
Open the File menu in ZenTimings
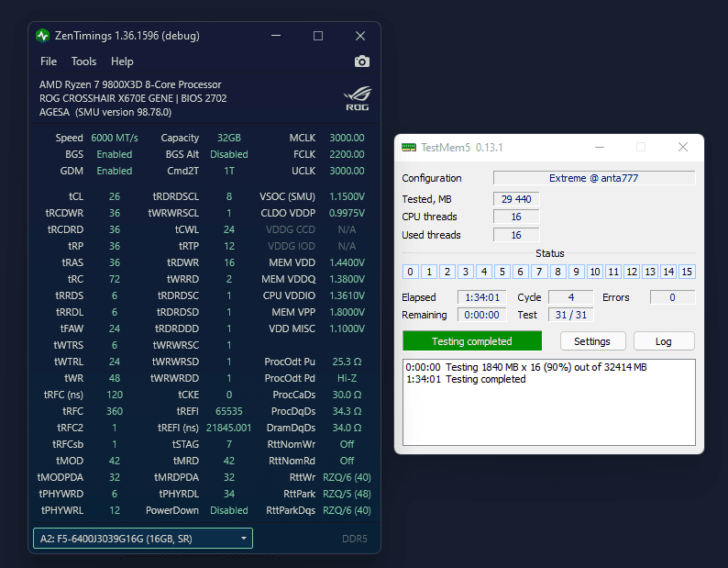tap(49, 61)
